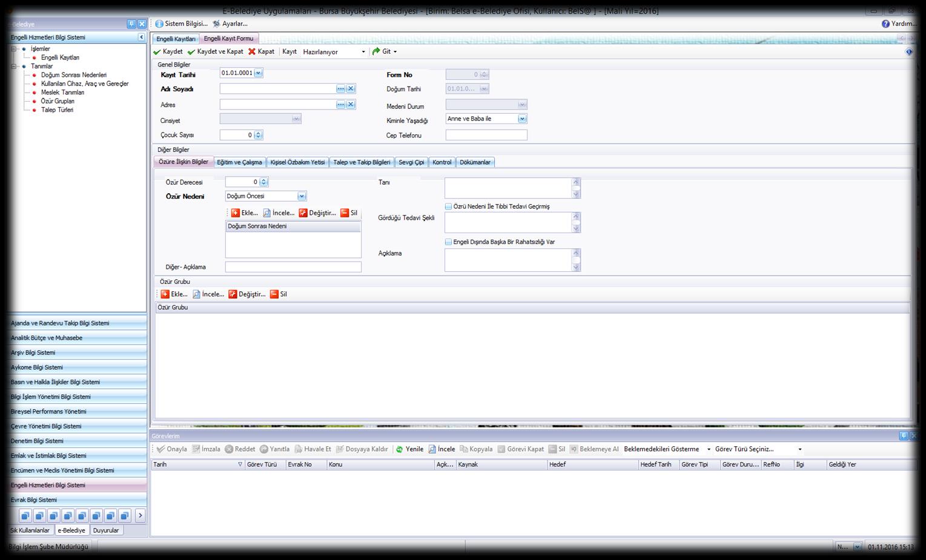
Task: Open Ayarlar settings icon
Action: 216,24
